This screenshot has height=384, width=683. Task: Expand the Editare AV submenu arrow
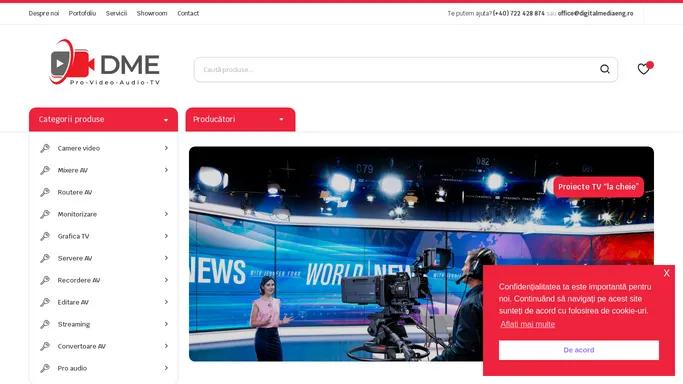pos(166,302)
